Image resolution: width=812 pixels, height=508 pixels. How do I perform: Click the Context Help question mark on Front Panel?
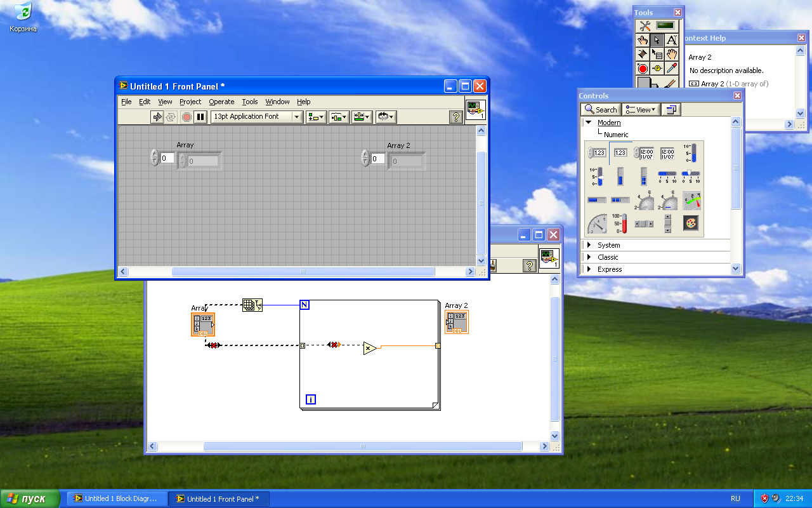(x=455, y=117)
